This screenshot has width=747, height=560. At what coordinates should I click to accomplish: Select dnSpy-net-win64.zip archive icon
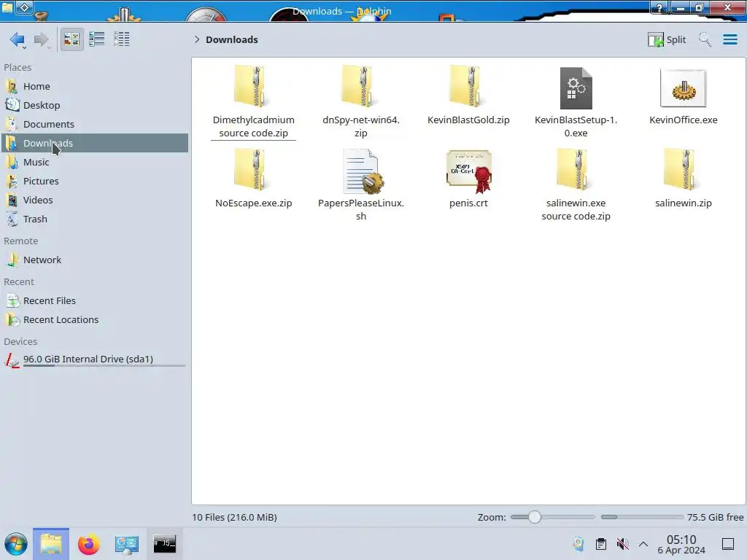point(360,87)
